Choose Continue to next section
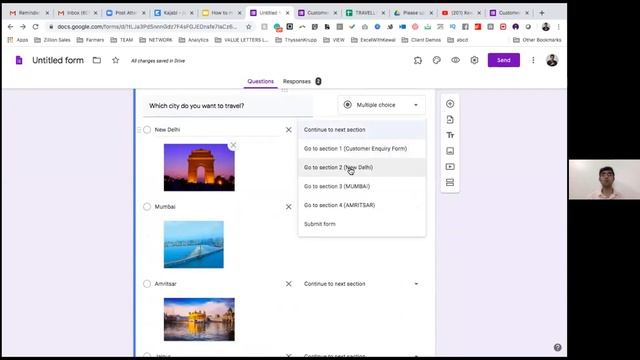640x360 pixels. (x=362, y=130)
